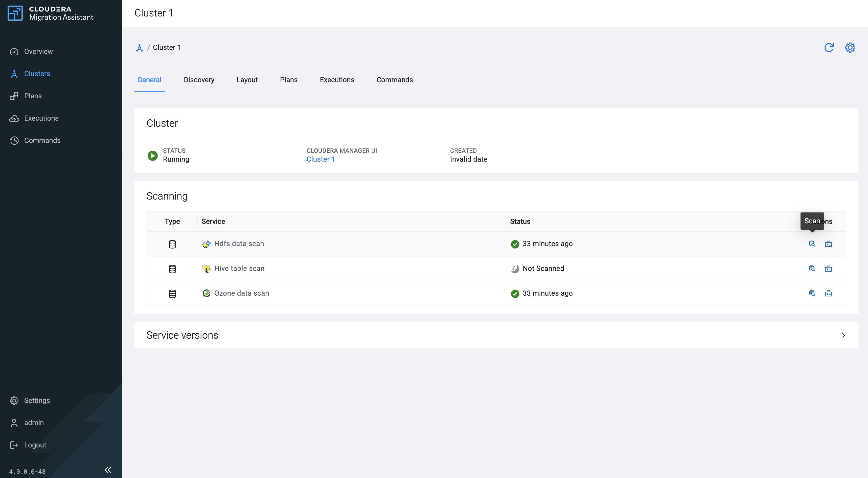The width and height of the screenshot is (868, 478).
Task: Click database type icon in Ozone row
Action: point(172,294)
